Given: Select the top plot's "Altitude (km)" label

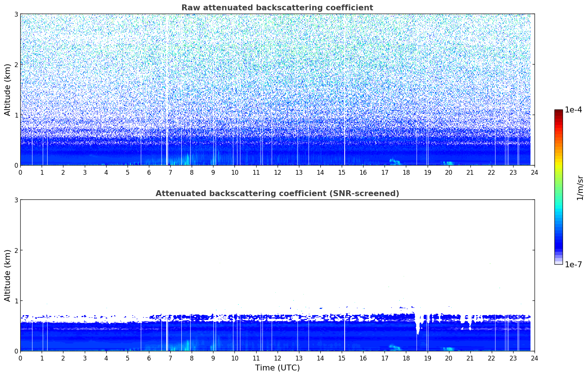Looking at the screenshot, I should [7, 90].
